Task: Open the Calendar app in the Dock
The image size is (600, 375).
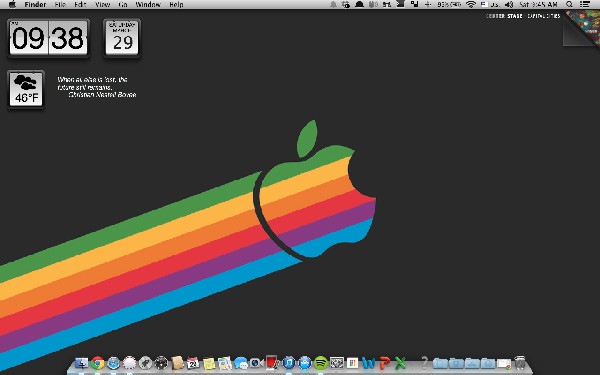Action: pos(193,362)
